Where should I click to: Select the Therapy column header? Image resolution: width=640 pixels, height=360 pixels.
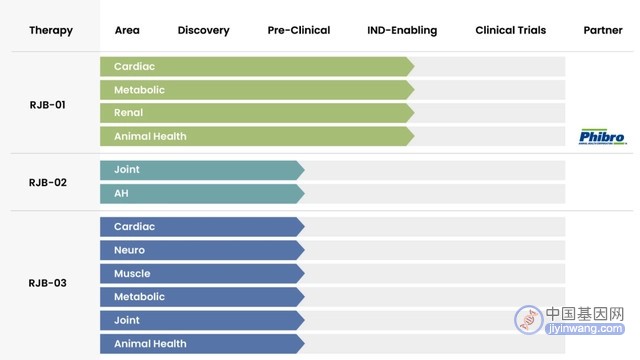[x=51, y=30]
